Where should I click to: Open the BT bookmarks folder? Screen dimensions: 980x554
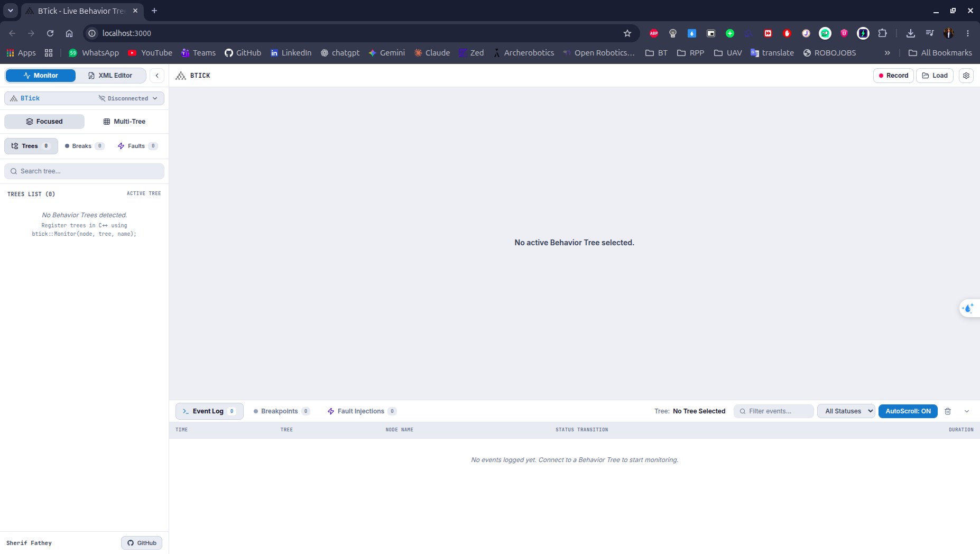coord(657,53)
